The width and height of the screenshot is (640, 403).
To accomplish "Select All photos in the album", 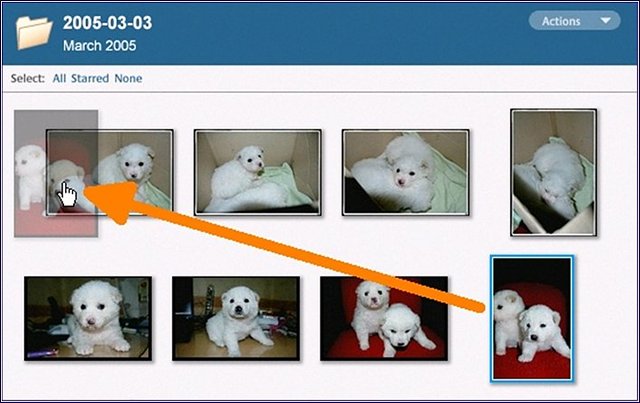I will click(59, 78).
